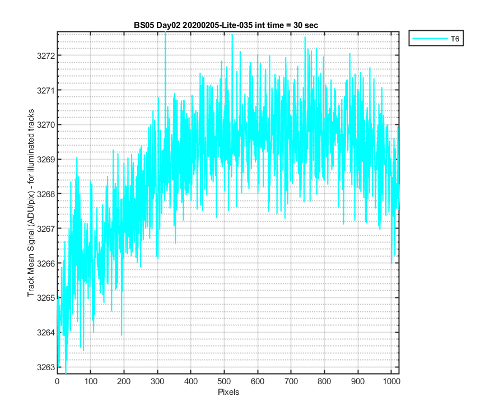Click y-axis tick label 3267
Screen dimensions: 504x420
tap(46, 228)
